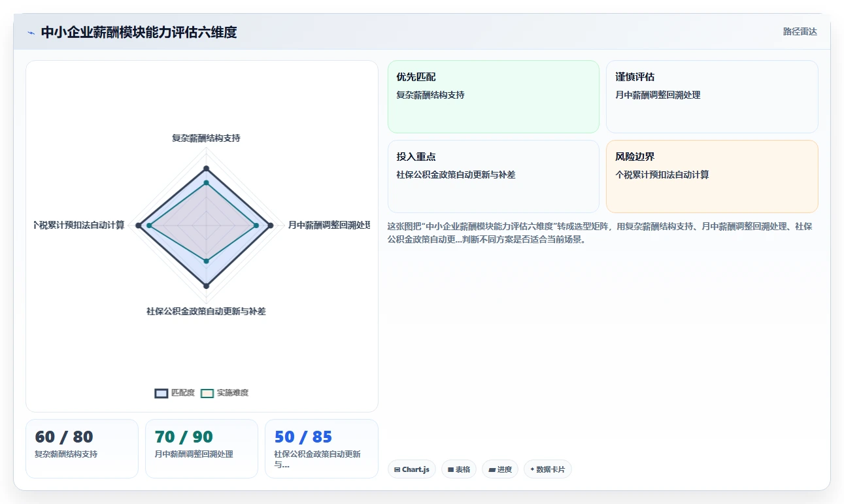
Task: Click 个税累计预扣法自动计算 text in 风险边界 card
Action: [662, 175]
